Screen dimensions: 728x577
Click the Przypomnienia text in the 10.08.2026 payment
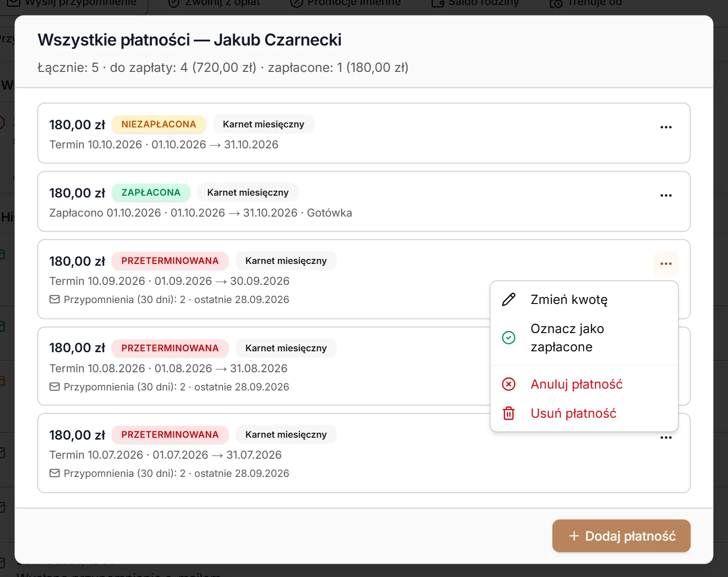(x=177, y=387)
